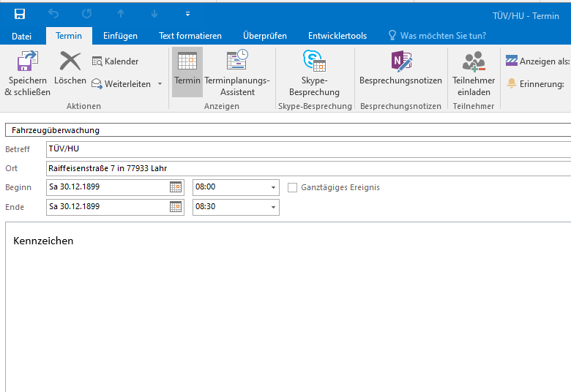Save and close with Speichern & schließen

point(27,74)
